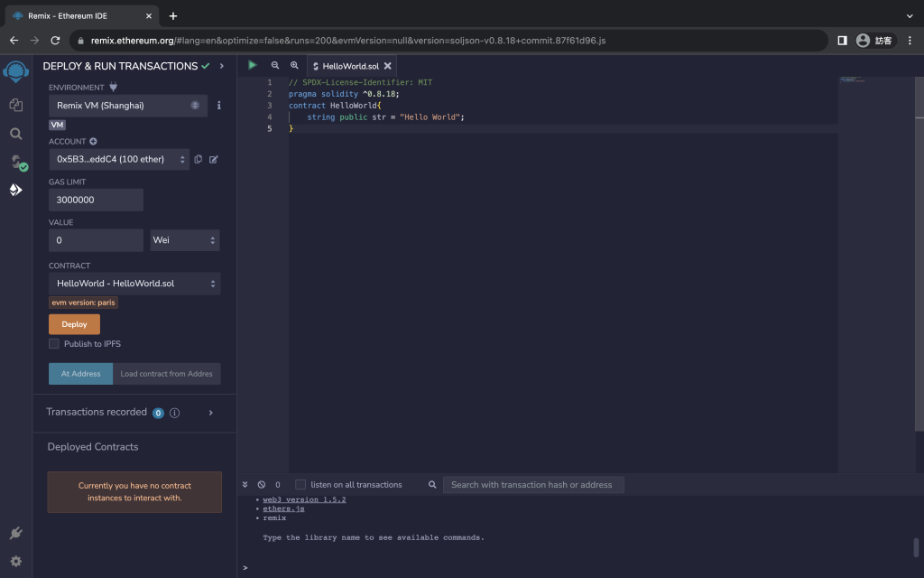Add new account with plus icon
The height and width of the screenshot is (578, 924).
point(93,142)
